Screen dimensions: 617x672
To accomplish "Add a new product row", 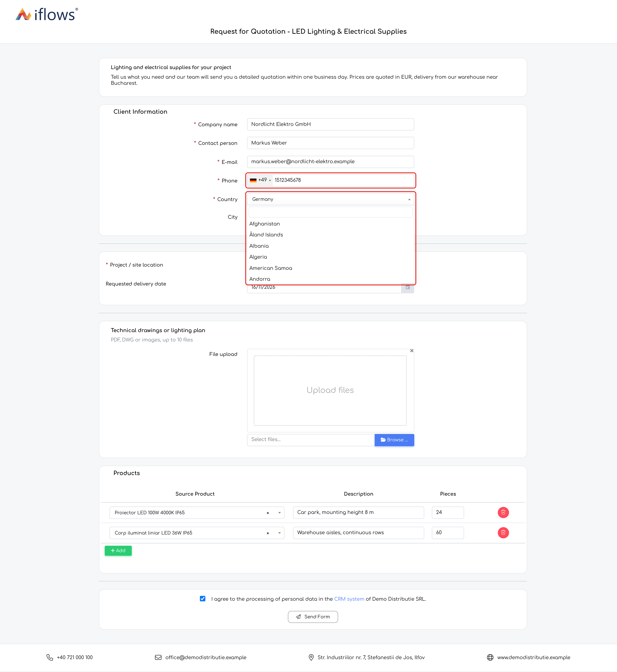I will [118, 551].
